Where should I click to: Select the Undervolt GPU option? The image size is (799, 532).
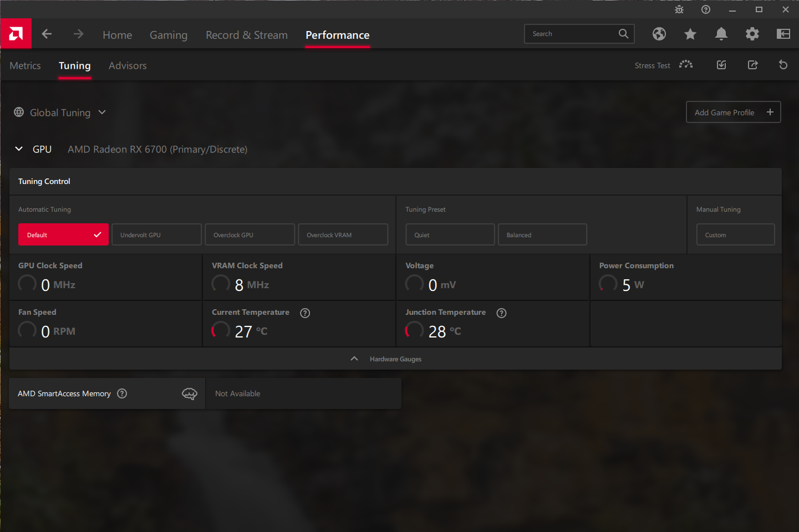[156, 234]
